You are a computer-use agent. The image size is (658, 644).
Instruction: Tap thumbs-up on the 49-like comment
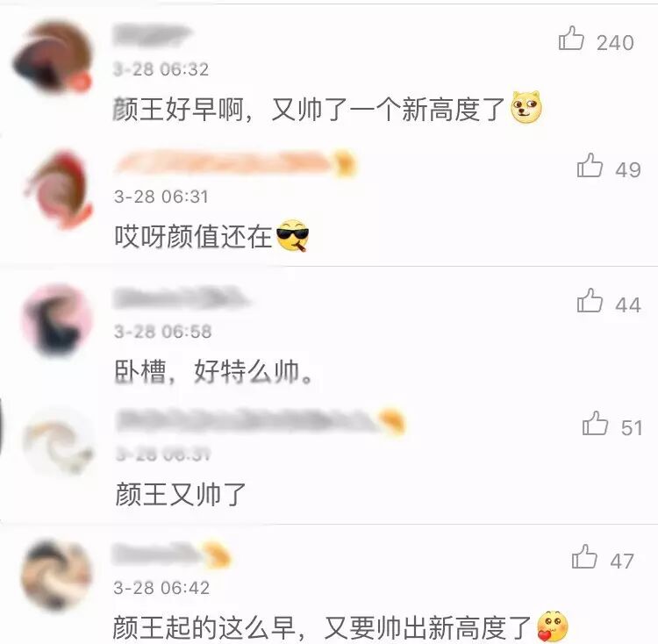coord(590,165)
